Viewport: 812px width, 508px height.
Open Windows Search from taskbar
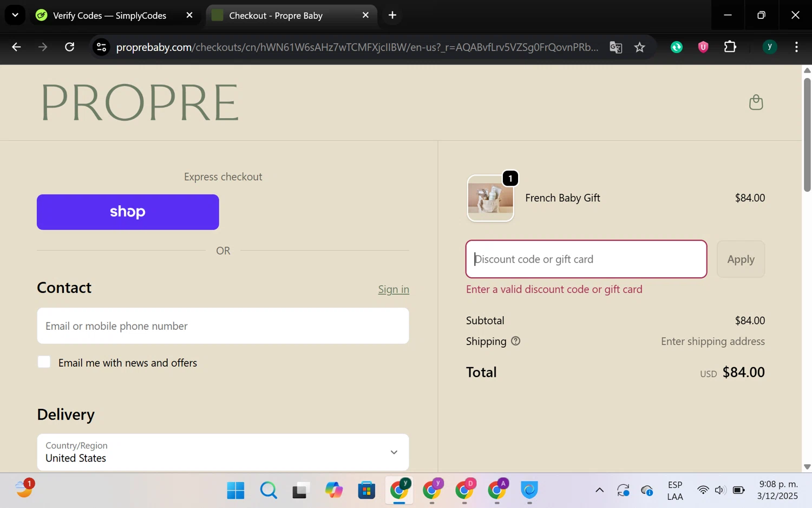coord(269,490)
